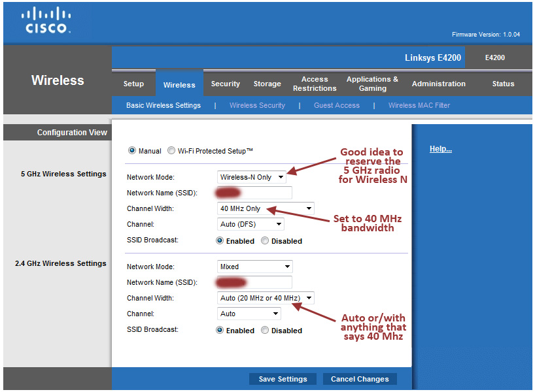Go to the Access Restrictions tab

click(x=315, y=84)
